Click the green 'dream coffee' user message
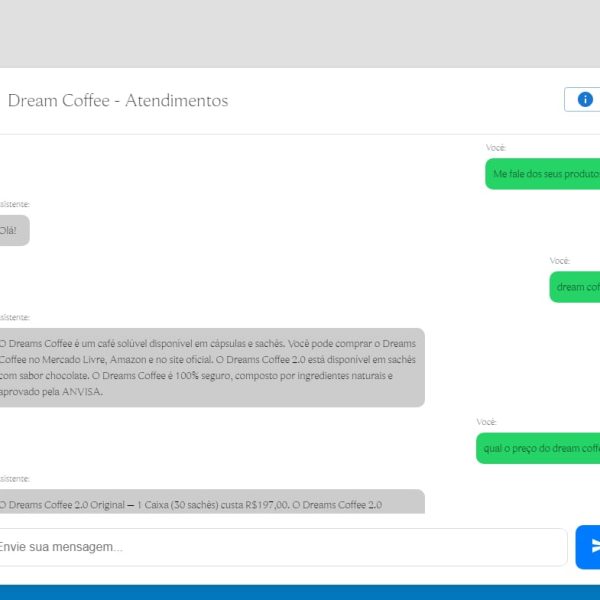 (575, 287)
